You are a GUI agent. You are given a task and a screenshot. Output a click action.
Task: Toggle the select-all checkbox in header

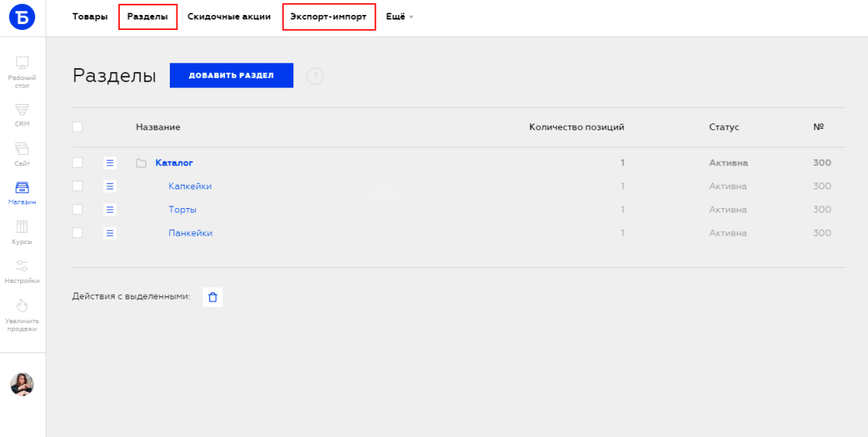[x=78, y=127]
